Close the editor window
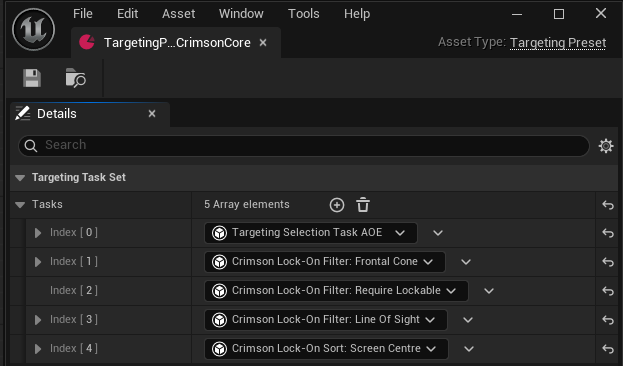Image resolution: width=623 pixels, height=366 pixels. (x=601, y=13)
